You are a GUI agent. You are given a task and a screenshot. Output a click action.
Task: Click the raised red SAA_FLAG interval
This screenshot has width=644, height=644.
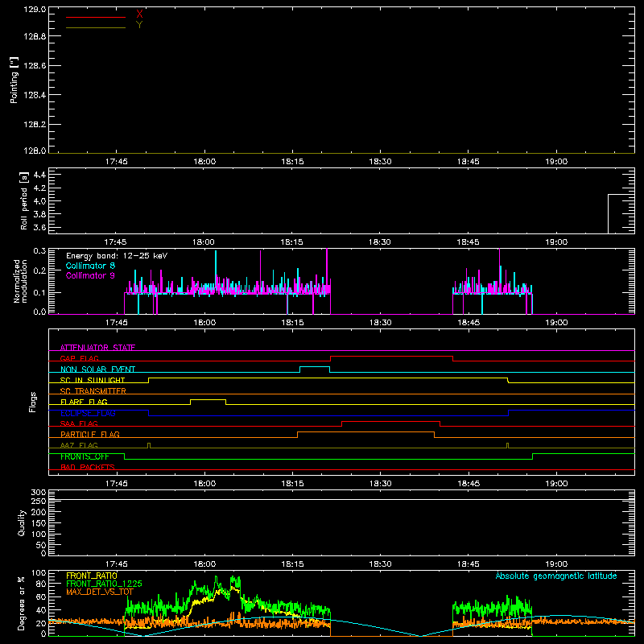390,421
